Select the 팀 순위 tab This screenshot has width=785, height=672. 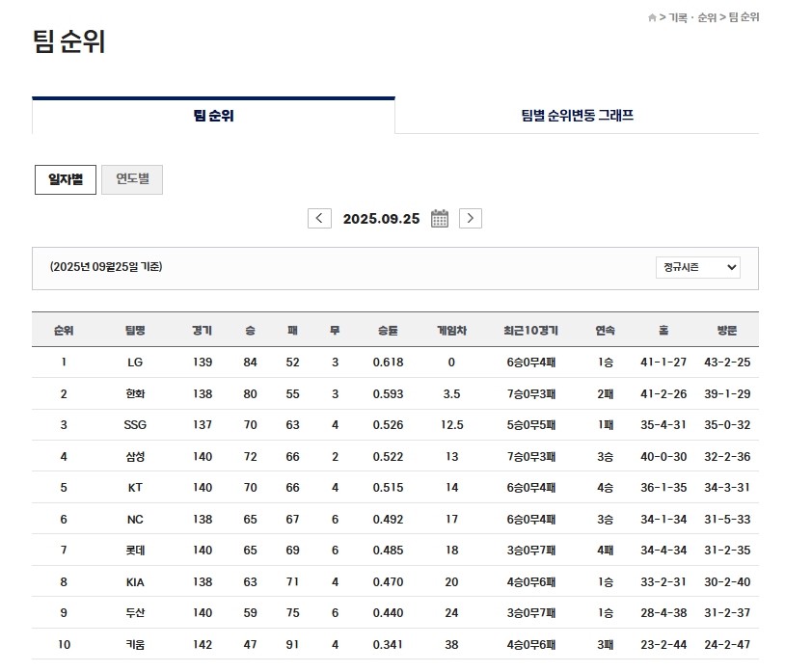coord(214,116)
